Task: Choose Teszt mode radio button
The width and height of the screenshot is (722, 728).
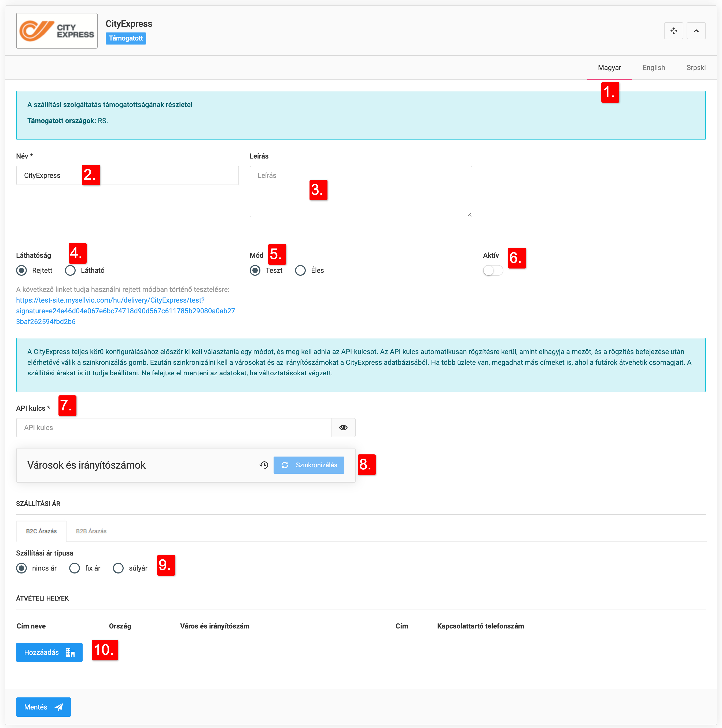Action: (x=255, y=271)
